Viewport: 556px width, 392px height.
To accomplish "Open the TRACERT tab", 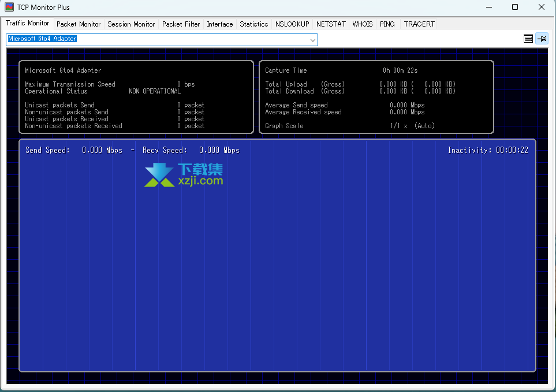I will point(419,24).
